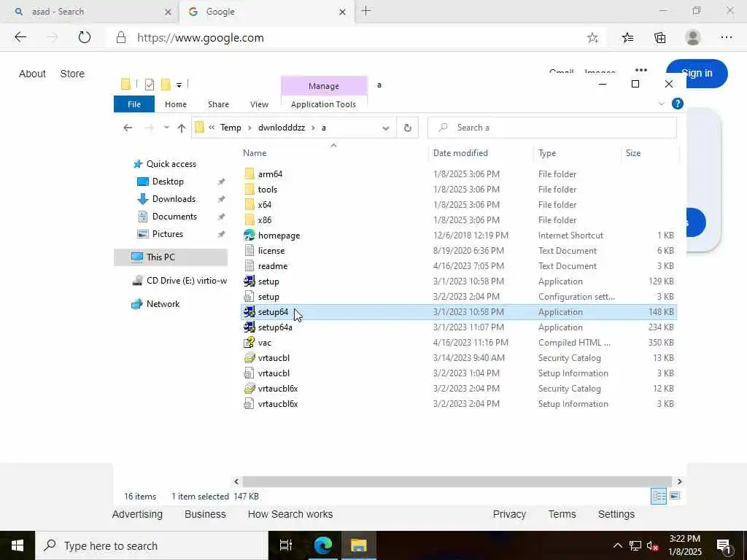Open the Store link on Google

click(72, 74)
